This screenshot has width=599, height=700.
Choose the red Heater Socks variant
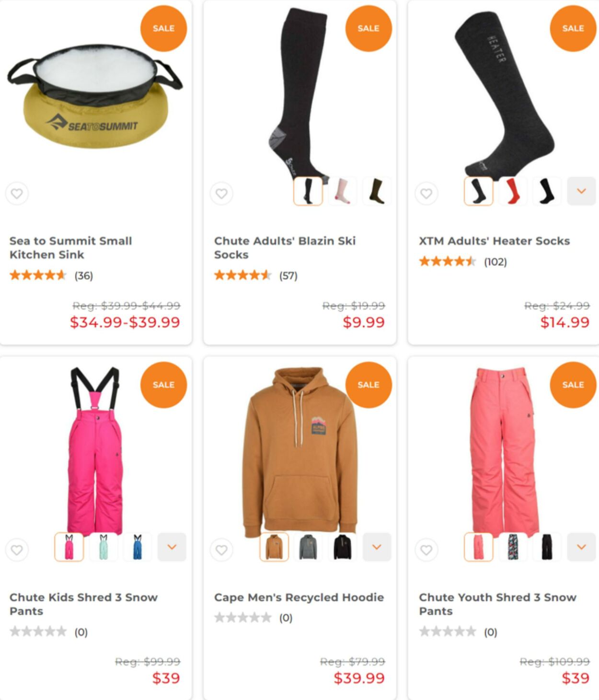point(513,191)
